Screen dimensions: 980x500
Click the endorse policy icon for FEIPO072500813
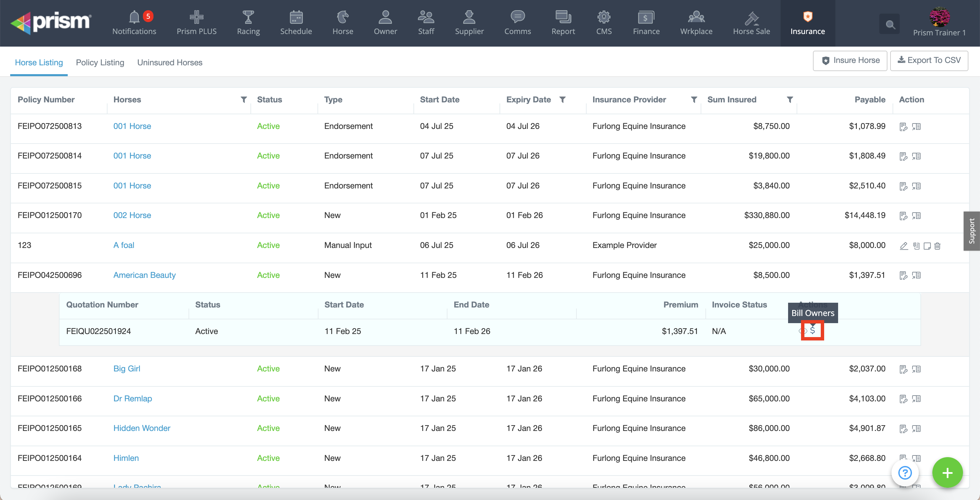tap(903, 127)
